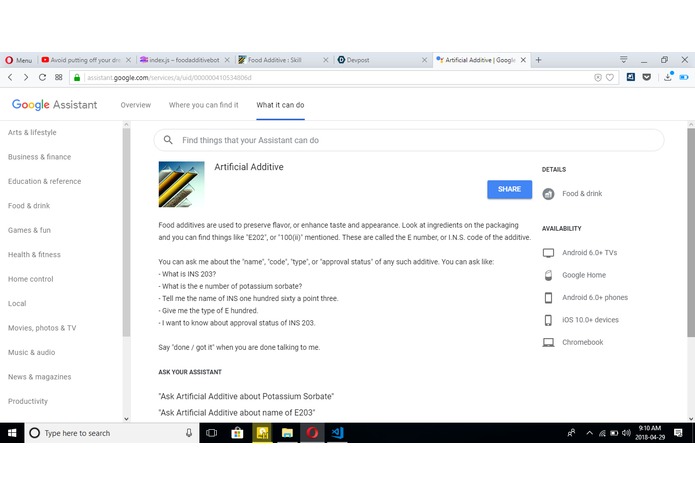The image size is (695, 494).
Task: Select Education & reference category
Action: (44, 181)
